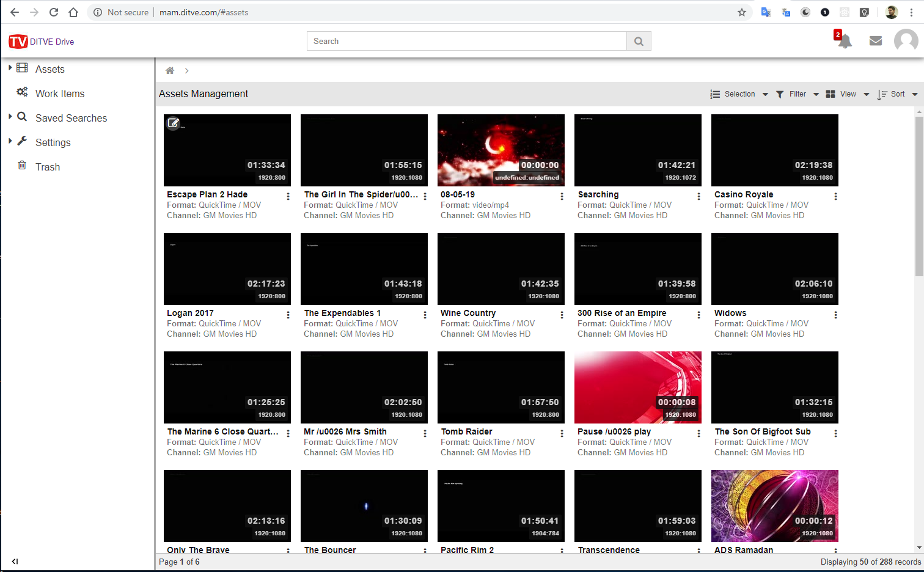Open options menu for Escape Plan 2 Hade
Screen dimensions: 924x572
coord(288,196)
